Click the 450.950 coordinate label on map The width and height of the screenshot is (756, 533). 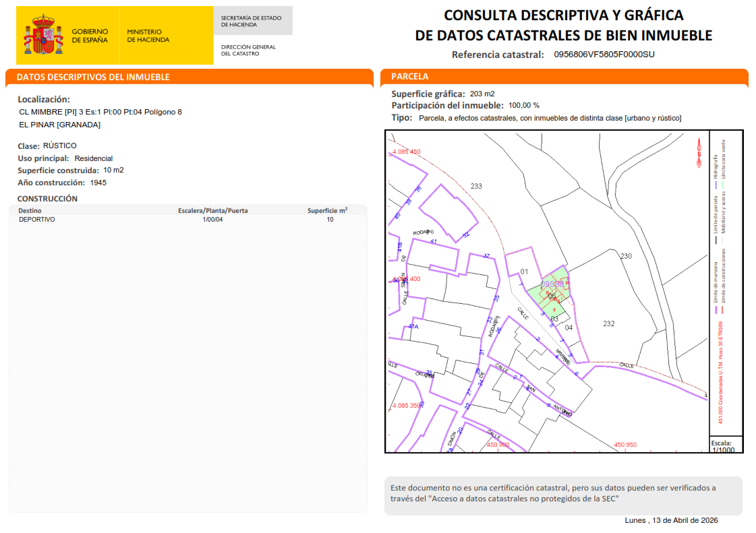625,445
